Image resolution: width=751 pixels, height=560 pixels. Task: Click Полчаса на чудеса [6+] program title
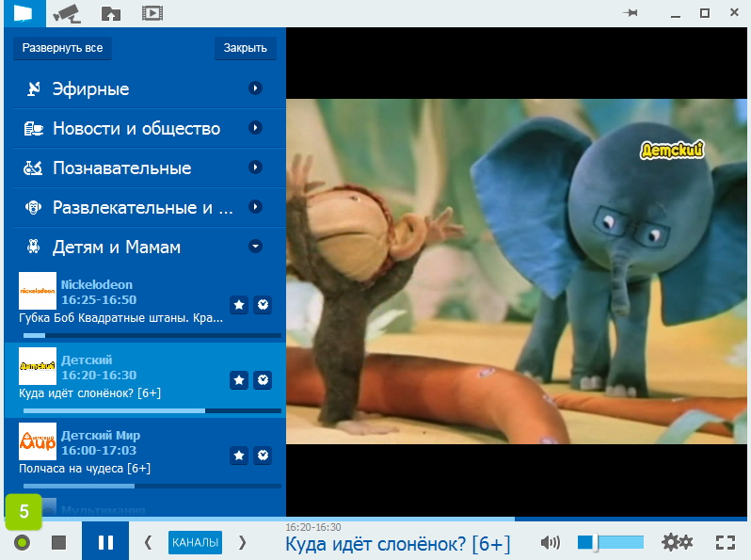[x=85, y=469]
